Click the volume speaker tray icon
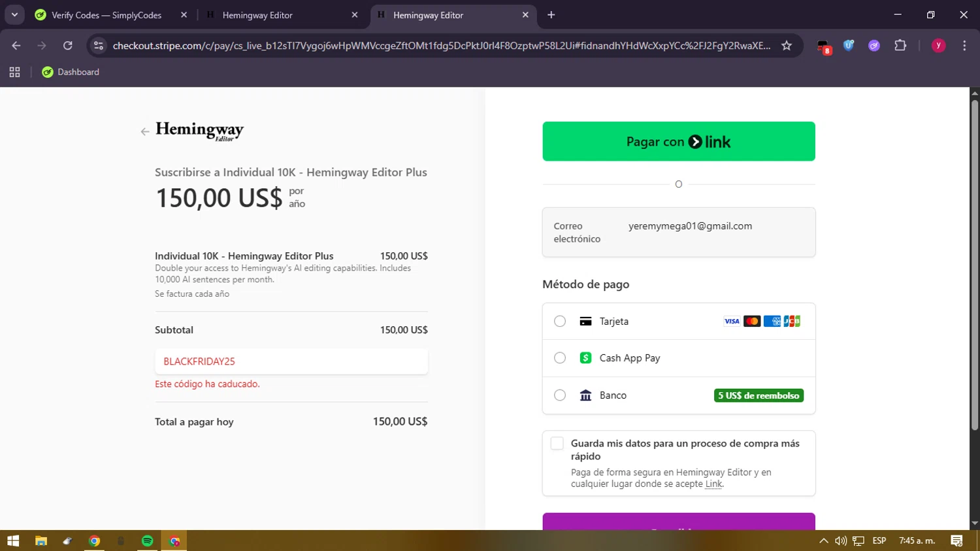The width and height of the screenshot is (980, 551). 841,541
